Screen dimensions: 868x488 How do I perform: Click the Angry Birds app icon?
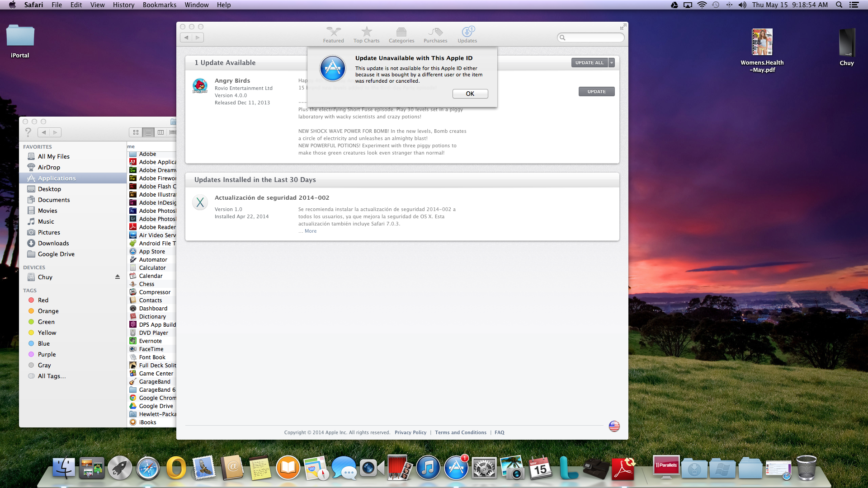tap(200, 86)
